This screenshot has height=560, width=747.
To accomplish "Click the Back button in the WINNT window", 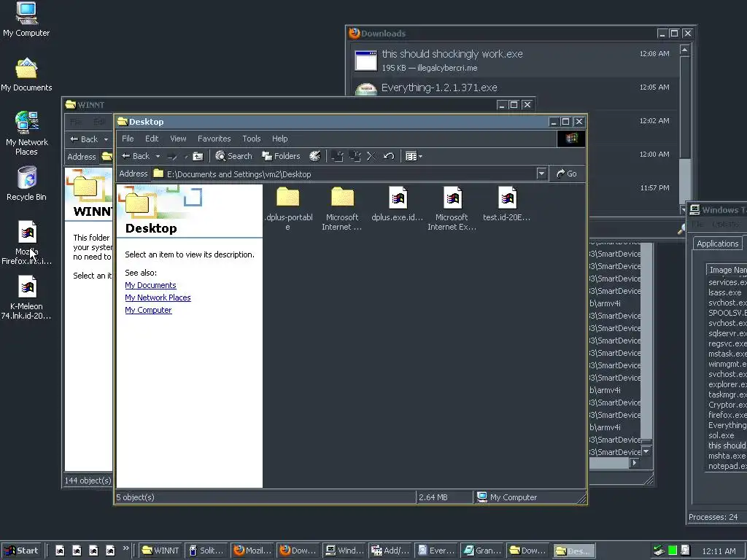I will tap(84, 139).
